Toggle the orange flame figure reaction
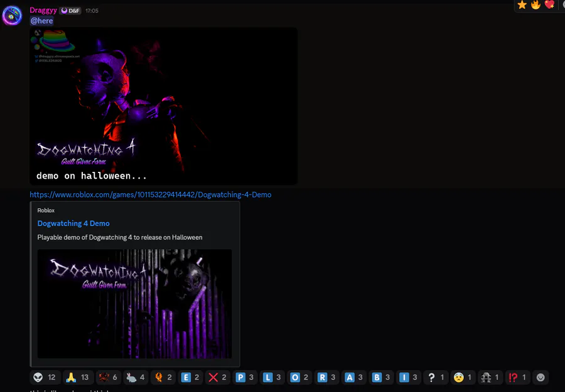The width and height of the screenshot is (565, 392). coord(163,377)
